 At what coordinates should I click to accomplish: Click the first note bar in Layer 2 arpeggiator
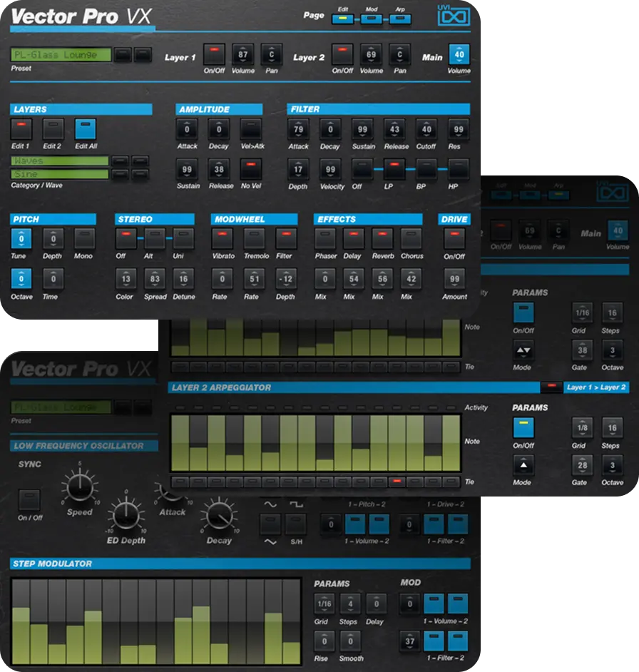(x=180, y=443)
